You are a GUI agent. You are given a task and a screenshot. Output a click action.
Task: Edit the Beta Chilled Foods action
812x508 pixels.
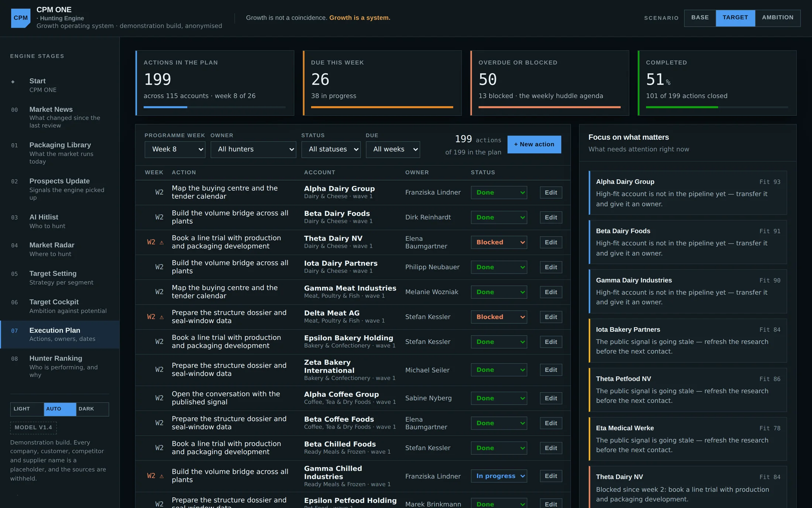pos(551,448)
